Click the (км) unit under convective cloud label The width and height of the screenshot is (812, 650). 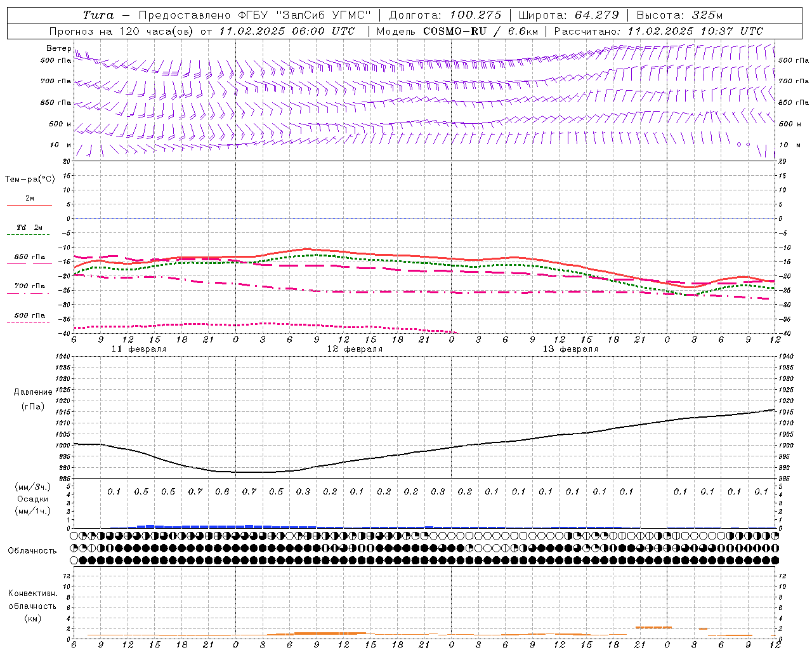point(32,618)
